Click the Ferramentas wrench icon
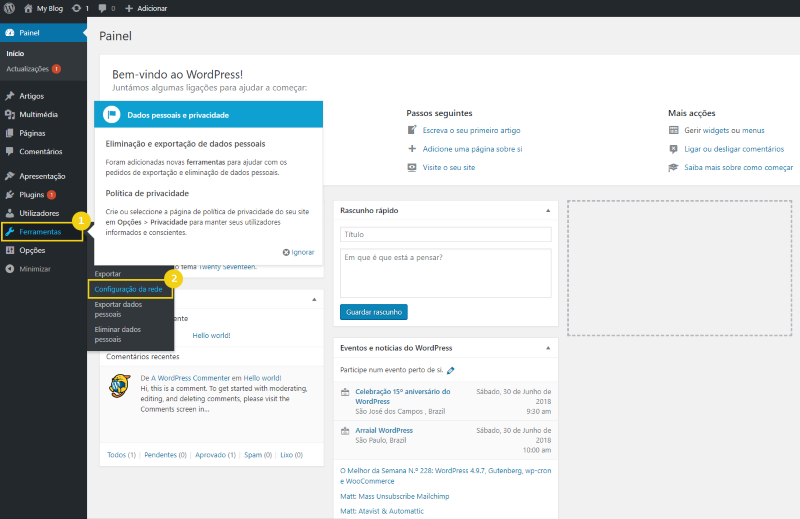Screen dimensions: 800x519 [10, 232]
